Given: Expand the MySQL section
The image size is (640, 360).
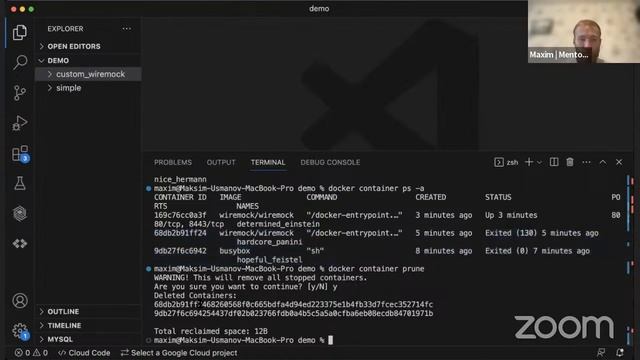Looking at the screenshot, I should (88, 339).
